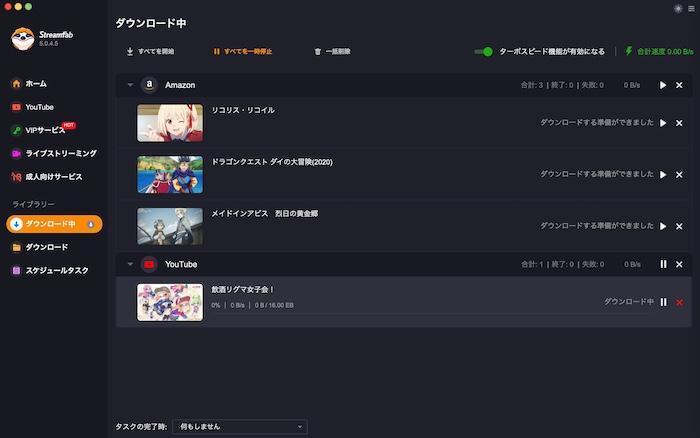700x438 pixels.
Task: Click YouTube group name label
Action: tap(181, 264)
